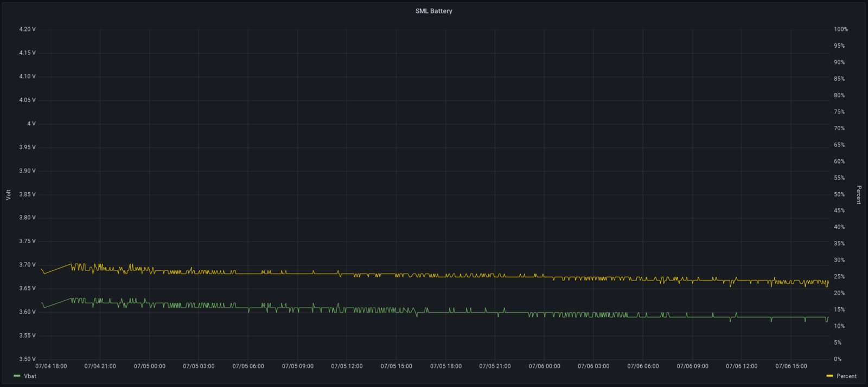The width and height of the screenshot is (868, 387).
Task: Click the 3.65 V axis label
Action: [x=27, y=288]
